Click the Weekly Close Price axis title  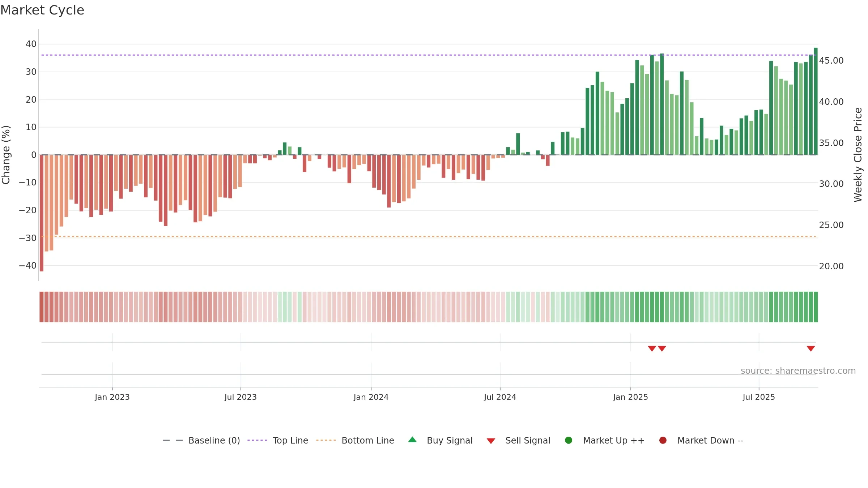pyautogui.click(x=858, y=155)
